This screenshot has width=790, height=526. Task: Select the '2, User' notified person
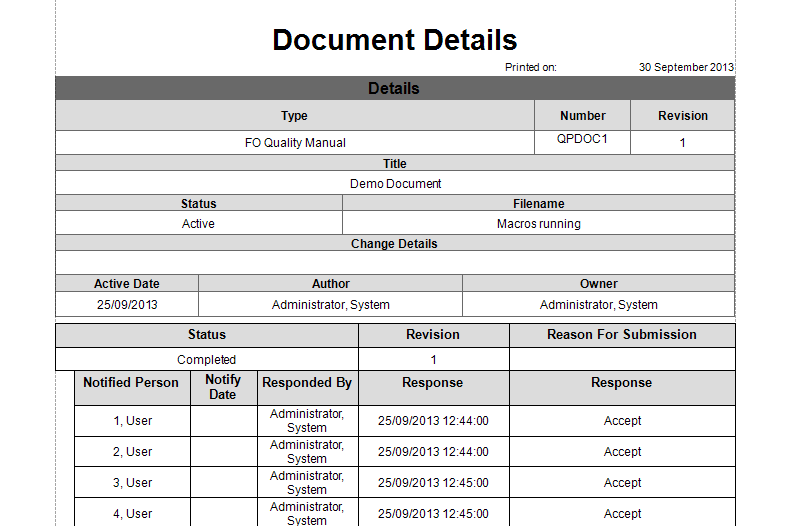[133, 452]
